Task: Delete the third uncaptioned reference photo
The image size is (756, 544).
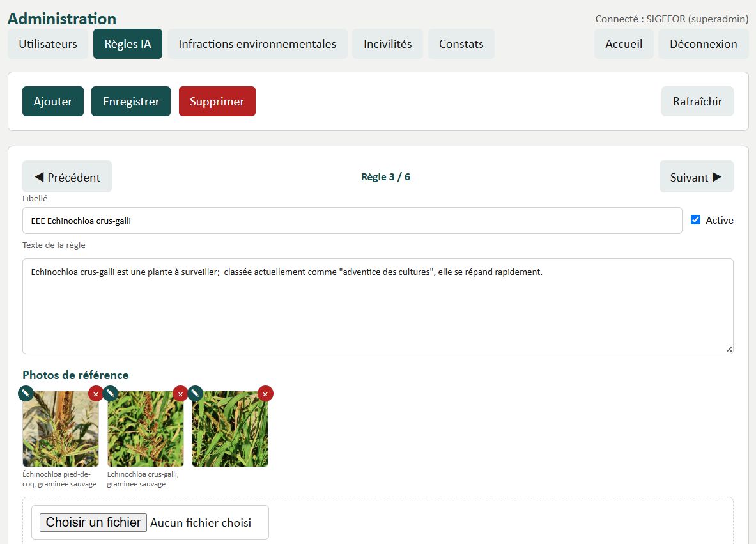Action: pos(265,394)
